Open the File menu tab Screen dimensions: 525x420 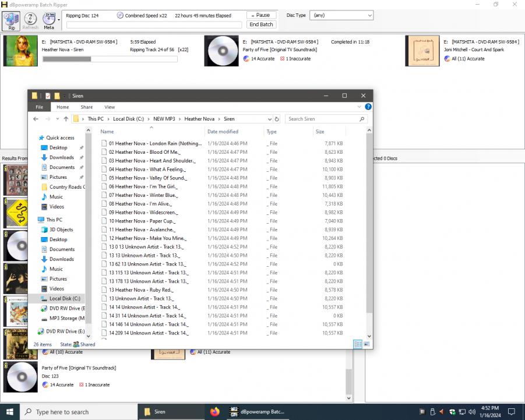coord(39,107)
